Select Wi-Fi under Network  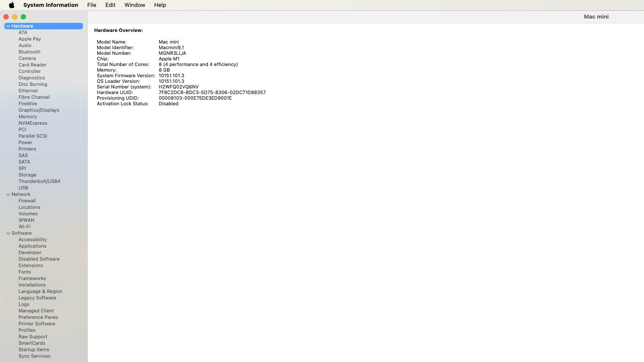point(25,227)
